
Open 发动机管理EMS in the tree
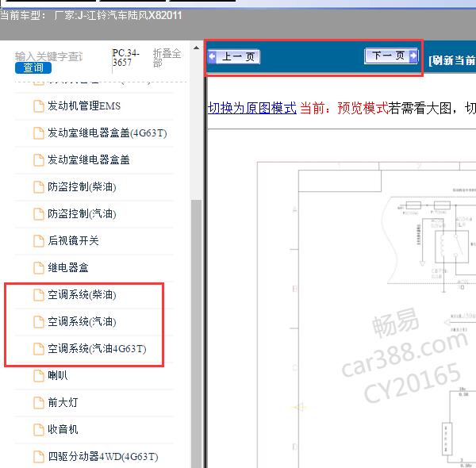click(84, 106)
